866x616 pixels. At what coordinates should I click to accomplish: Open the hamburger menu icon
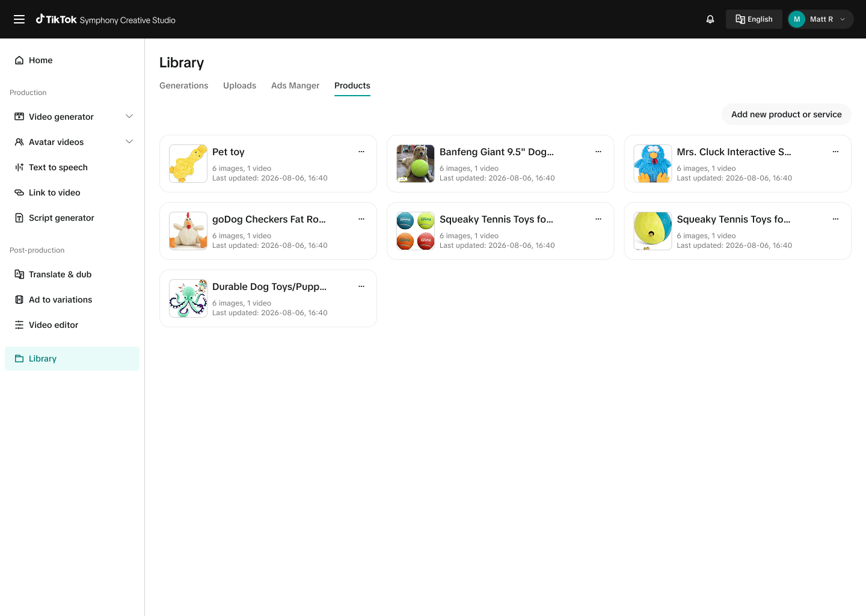(x=19, y=19)
